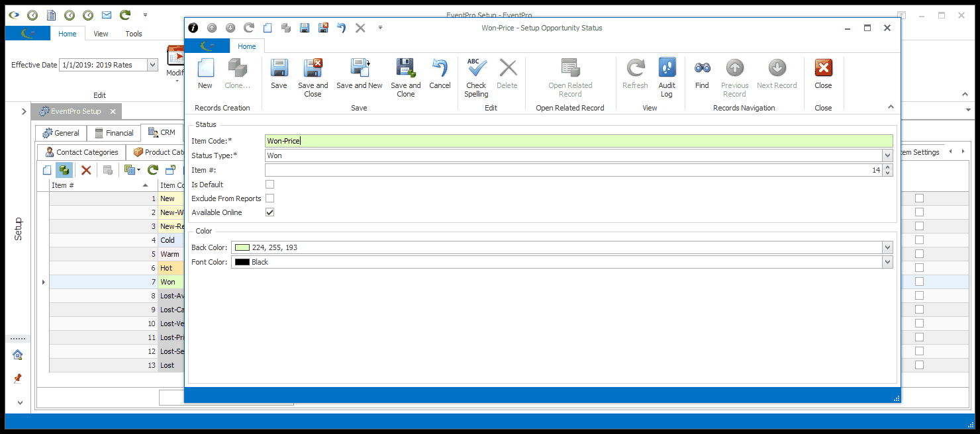980x434 pixels.
Task: Tick the right-edge checkbox in grid row 1
Action: point(919,198)
